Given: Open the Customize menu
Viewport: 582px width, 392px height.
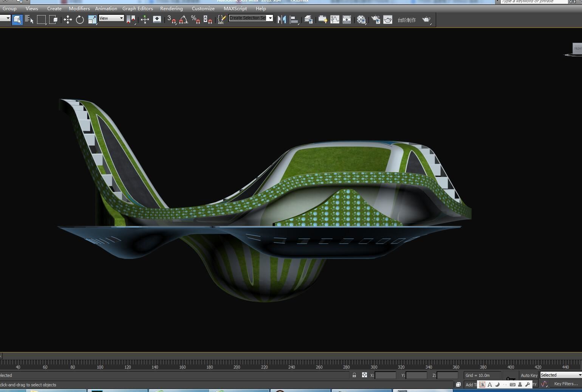Looking at the screenshot, I should click(203, 8).
